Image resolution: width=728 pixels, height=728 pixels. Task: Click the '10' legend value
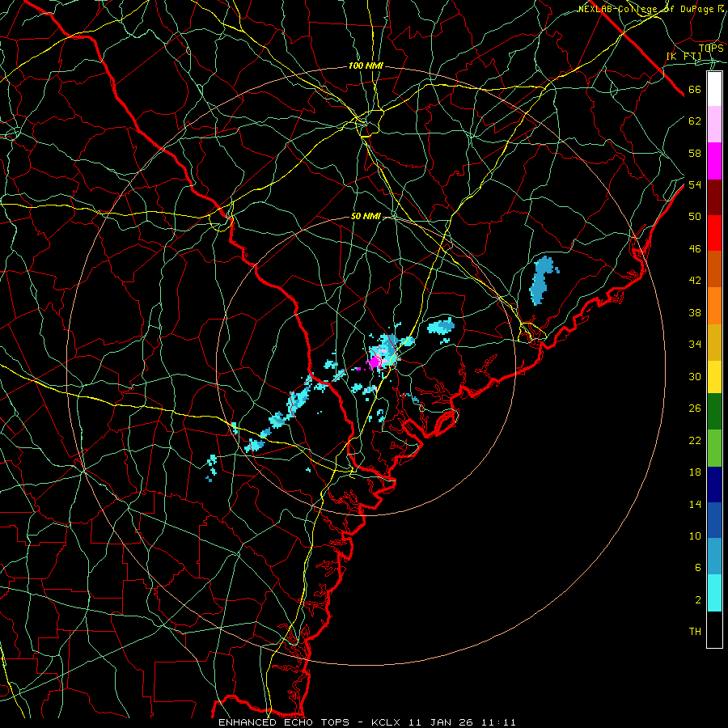[695, 536]
